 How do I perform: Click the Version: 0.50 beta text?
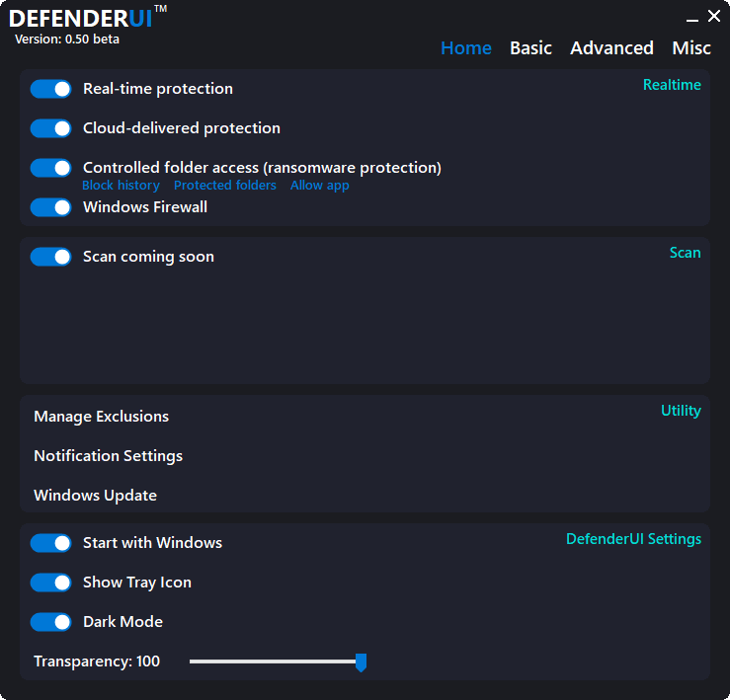(x=67, y=39)
